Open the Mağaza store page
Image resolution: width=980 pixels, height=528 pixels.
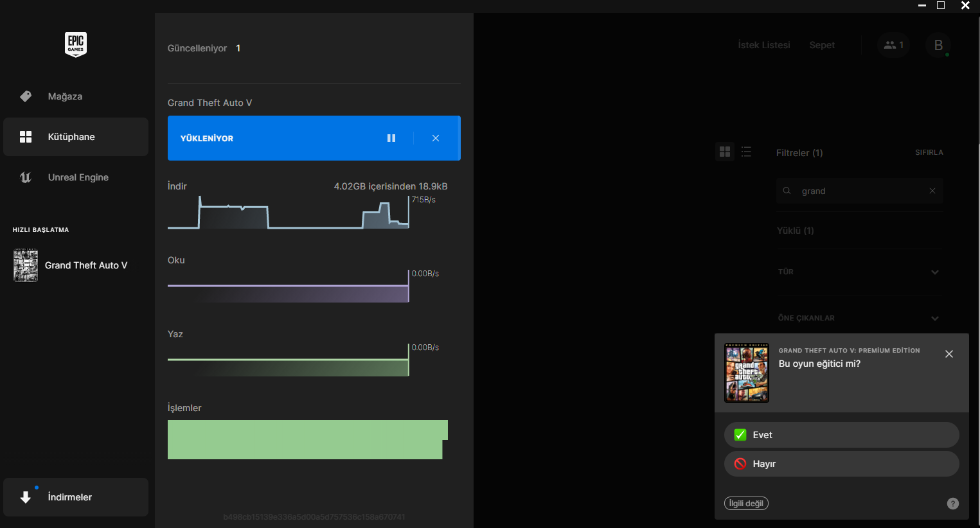(x=76, y=96)
